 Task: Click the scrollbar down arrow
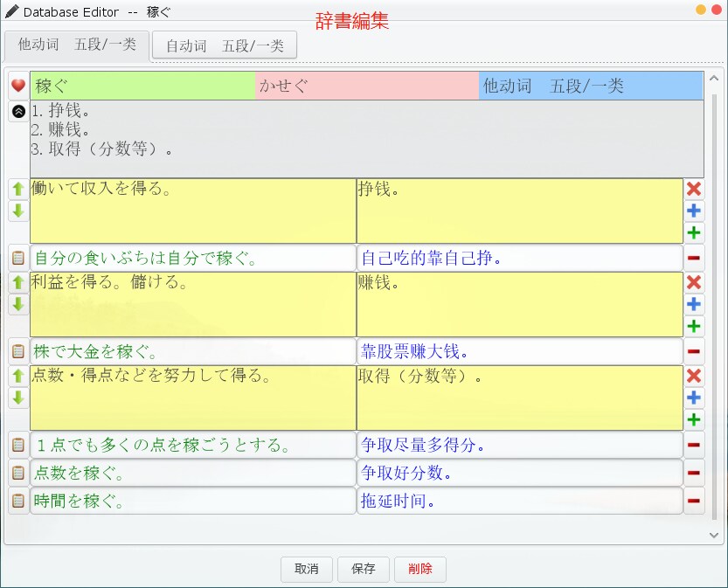click(714, 535)
